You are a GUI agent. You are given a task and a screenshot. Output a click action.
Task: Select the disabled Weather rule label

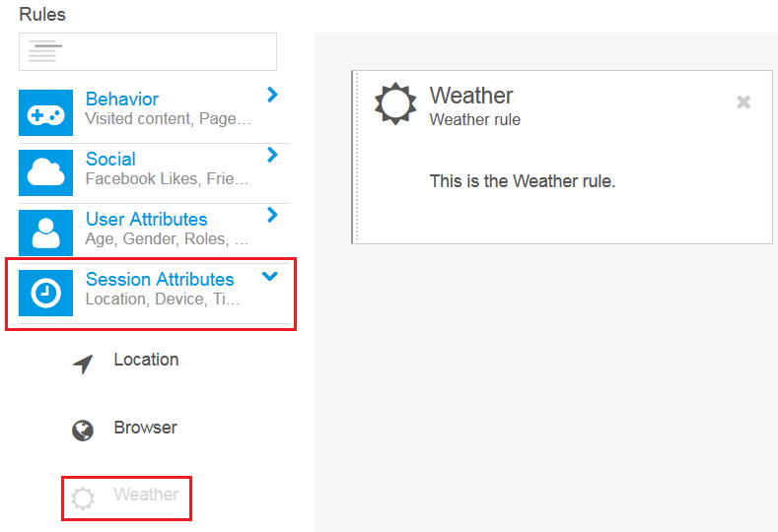tap(146, 495)
